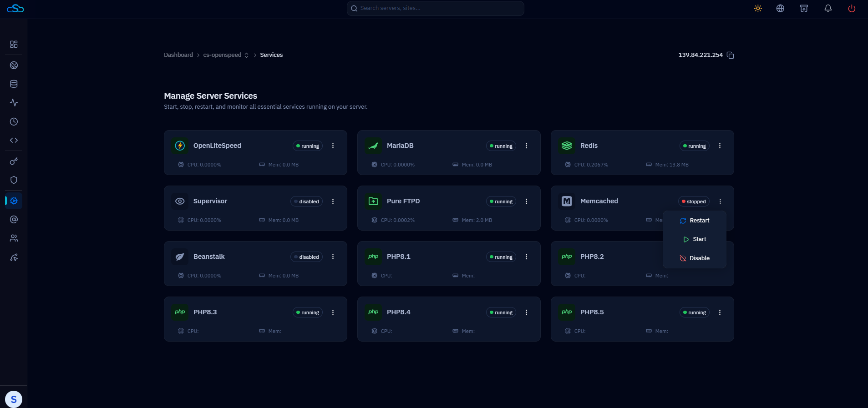Screen dimensions: 868x408
Task: Toggle the light/dark theme sun icon
Action: point(758,9)
